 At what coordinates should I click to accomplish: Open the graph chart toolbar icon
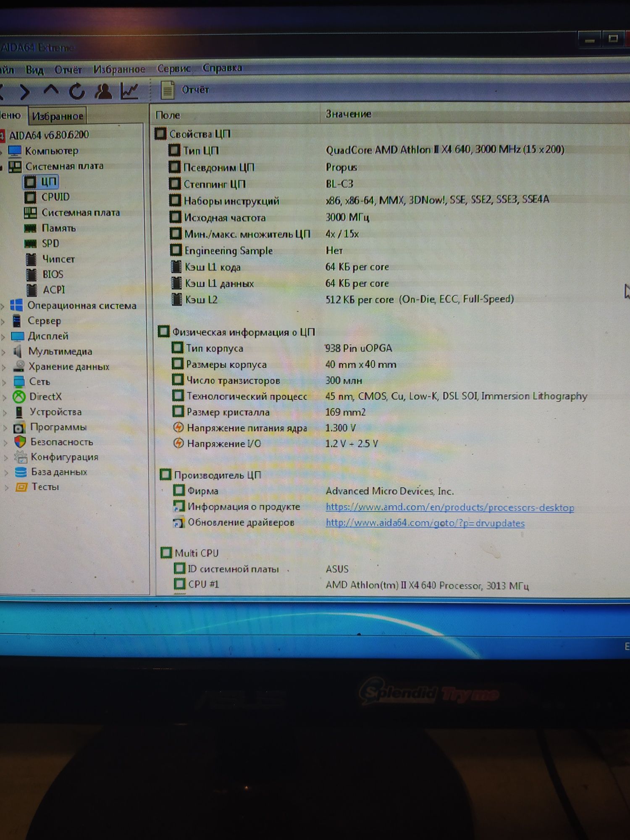[129, 91]
